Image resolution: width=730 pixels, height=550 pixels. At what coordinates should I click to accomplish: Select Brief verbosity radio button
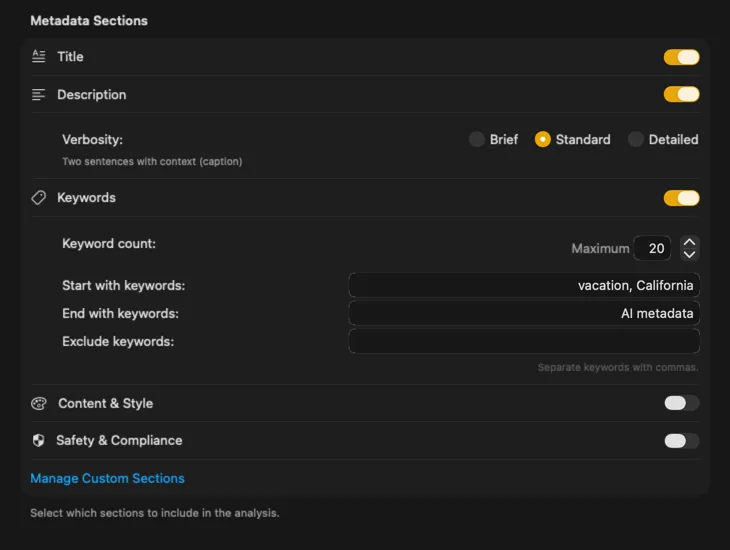tap(477, 139)
